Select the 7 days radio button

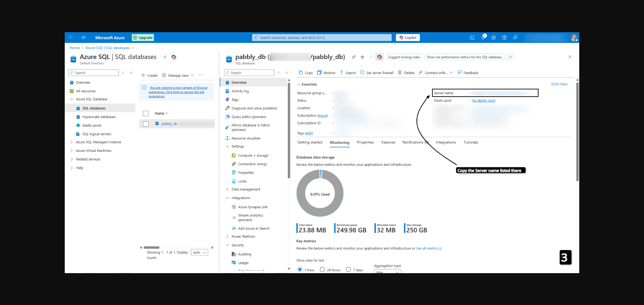(348, 269)
